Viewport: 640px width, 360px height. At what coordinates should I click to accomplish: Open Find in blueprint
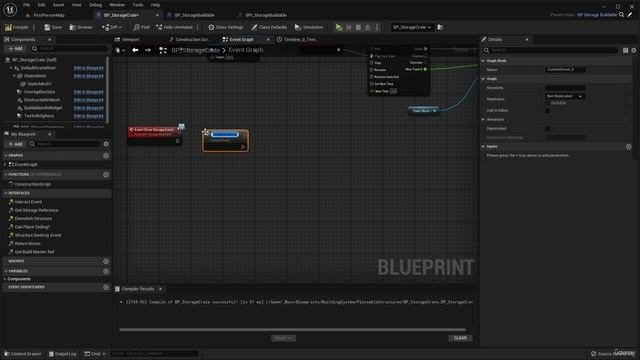[x=141, y=27]
